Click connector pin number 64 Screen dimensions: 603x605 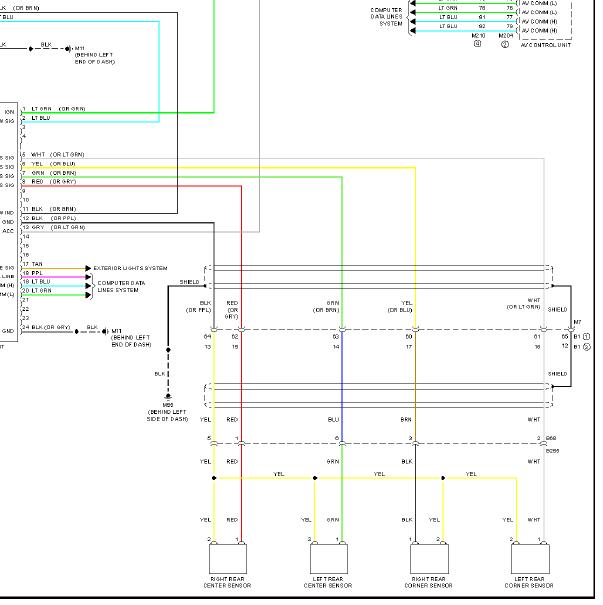click(x=207, y=336)
